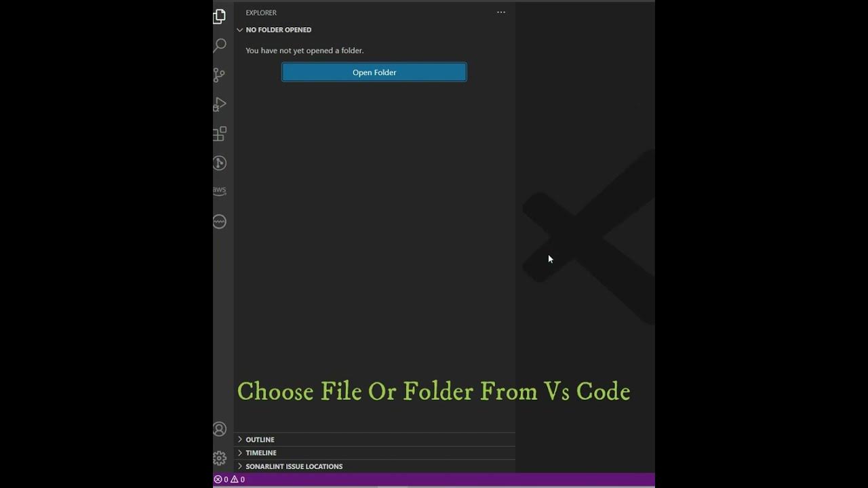Viewport: 868px width, 488px height.
Task: Open the AWS Toolkit icon
Action: point(220,191)
